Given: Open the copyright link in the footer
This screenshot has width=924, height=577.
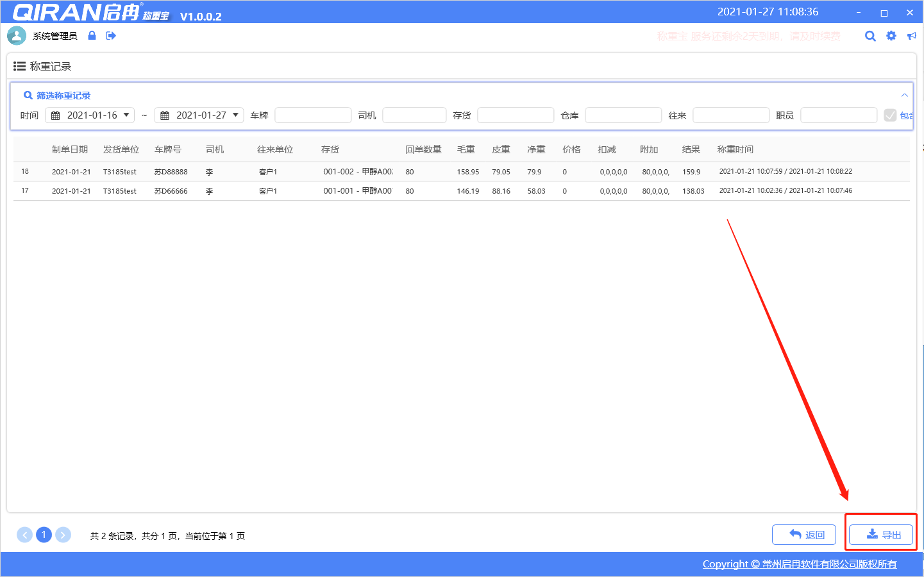Looking at the screenshot, I should click(799, 564).
